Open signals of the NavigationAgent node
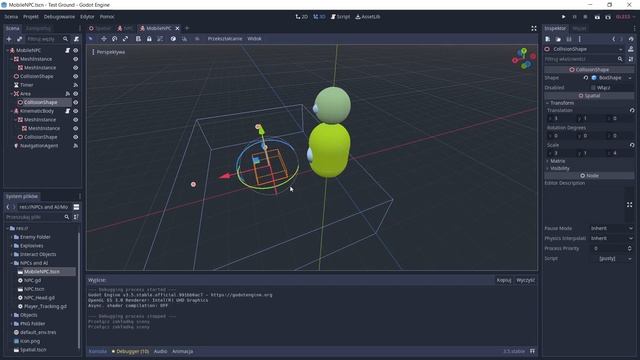 coord(76,146)
